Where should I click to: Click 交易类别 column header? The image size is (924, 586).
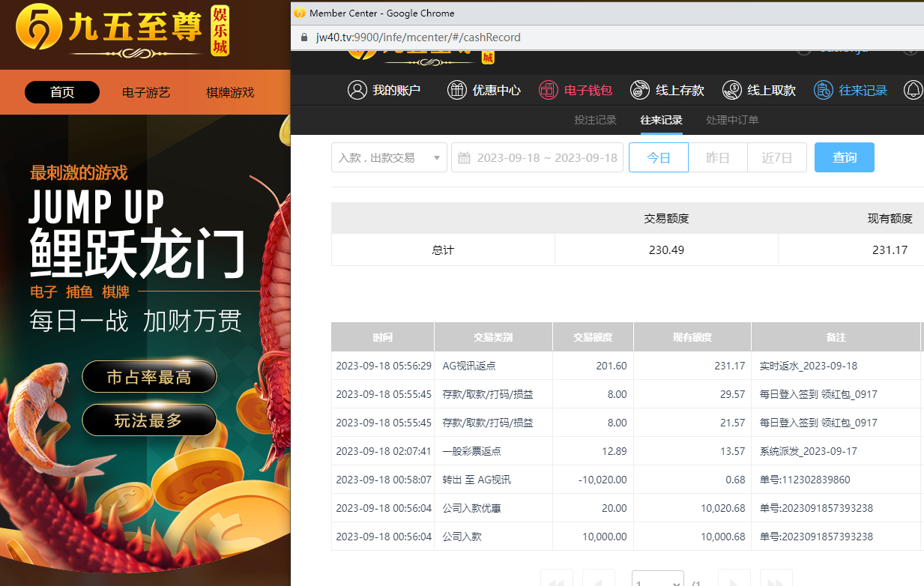click(x=493, y=337)
